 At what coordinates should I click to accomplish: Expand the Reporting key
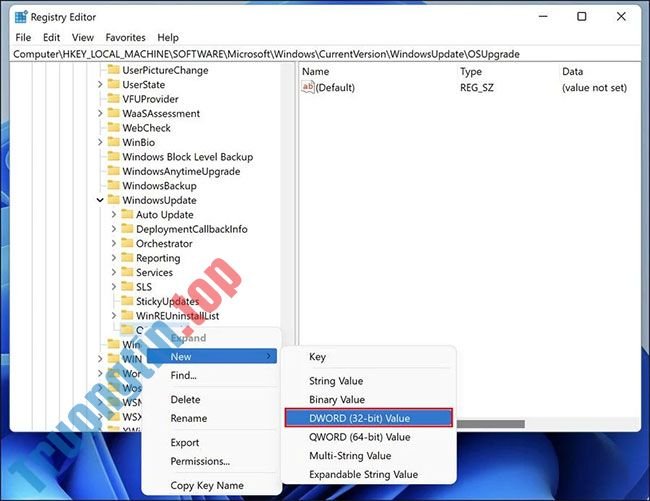point(114,258)
